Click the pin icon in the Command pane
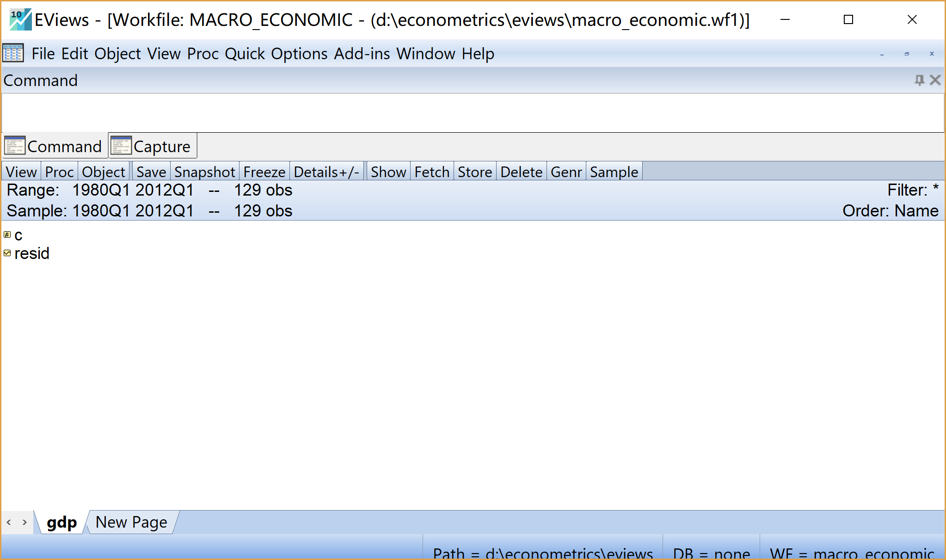946x560 pixels. coord(919,80)
